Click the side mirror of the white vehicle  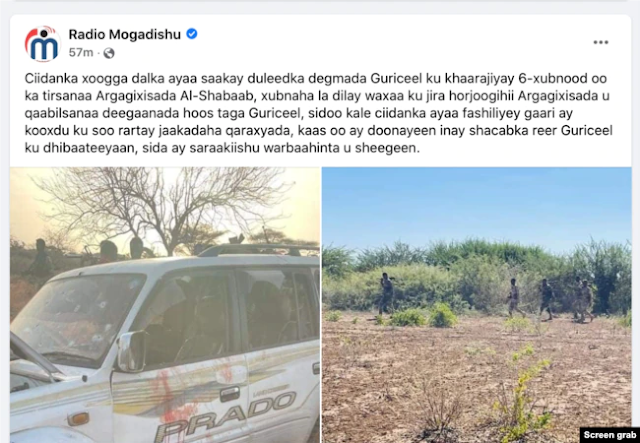click(x=131, y=351)
